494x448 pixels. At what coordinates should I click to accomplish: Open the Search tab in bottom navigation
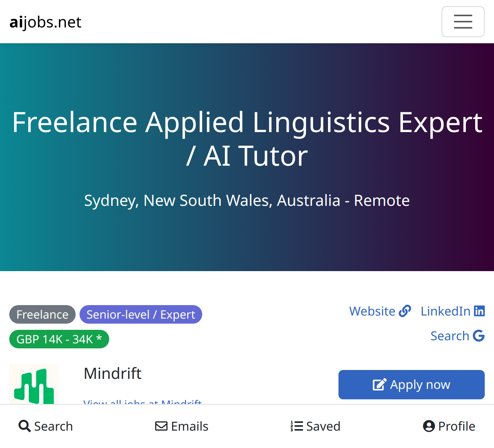46,426
